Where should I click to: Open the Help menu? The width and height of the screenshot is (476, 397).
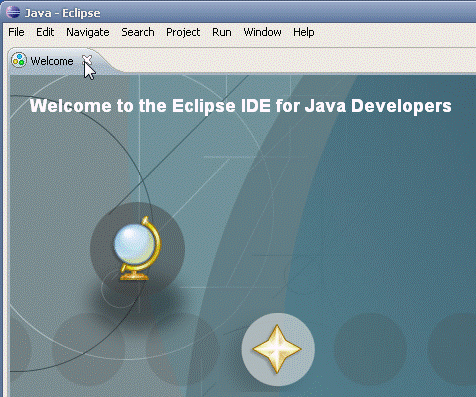coord(304,32)
